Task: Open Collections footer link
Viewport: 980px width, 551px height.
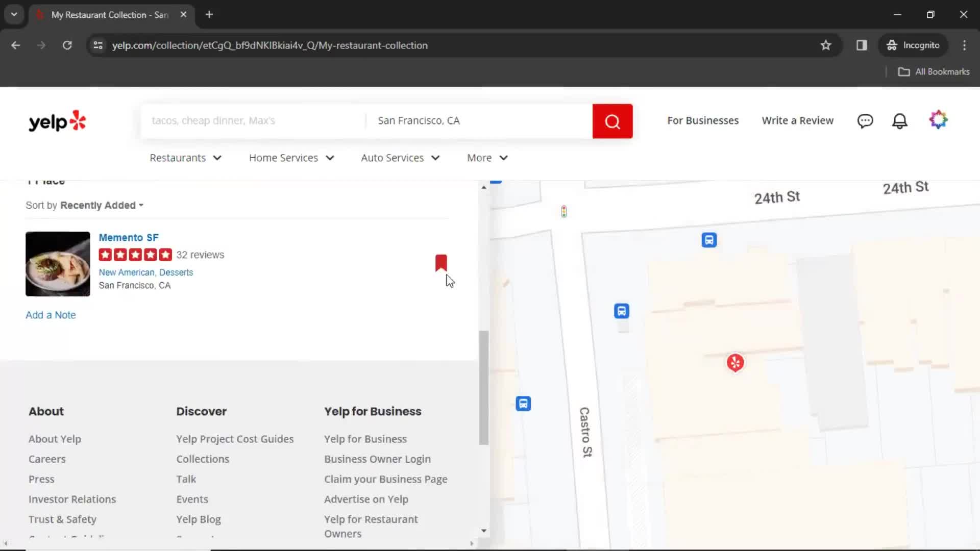Action: coord(203,459)
